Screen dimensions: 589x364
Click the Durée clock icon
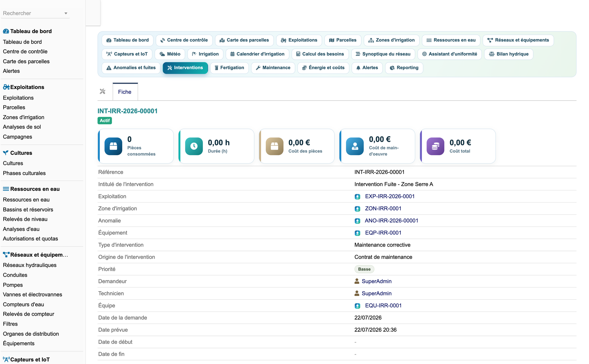(x=194, y=146)
